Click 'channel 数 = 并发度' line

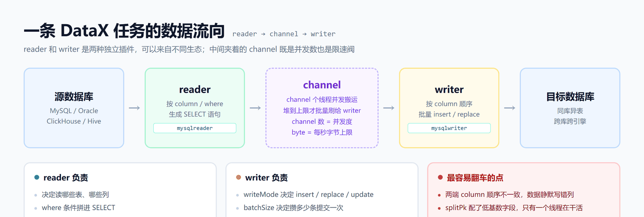click(322, 121)
